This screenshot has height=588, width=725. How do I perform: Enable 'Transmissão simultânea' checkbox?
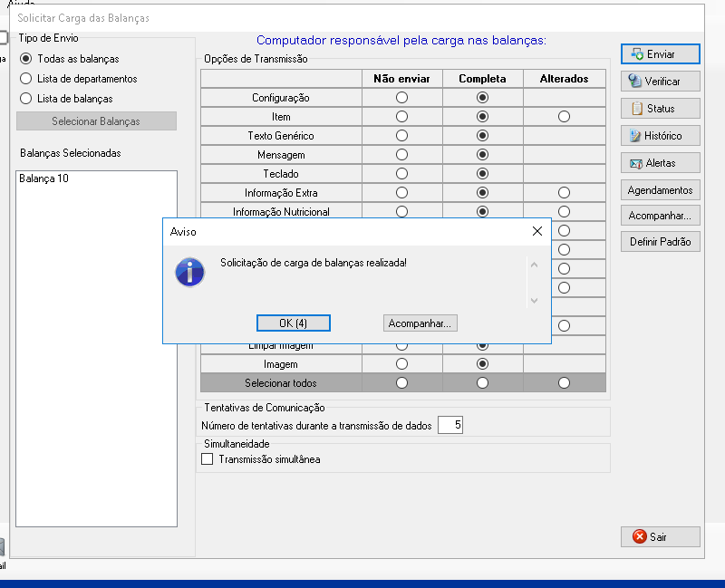coord(208,459)
